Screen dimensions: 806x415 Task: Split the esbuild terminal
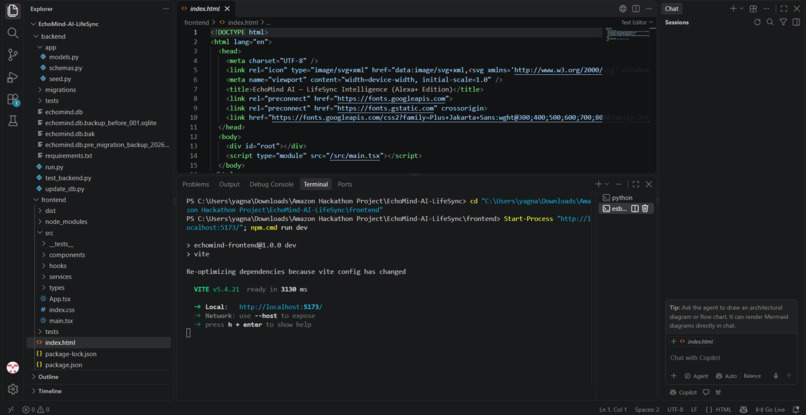[x=635, y=208]
